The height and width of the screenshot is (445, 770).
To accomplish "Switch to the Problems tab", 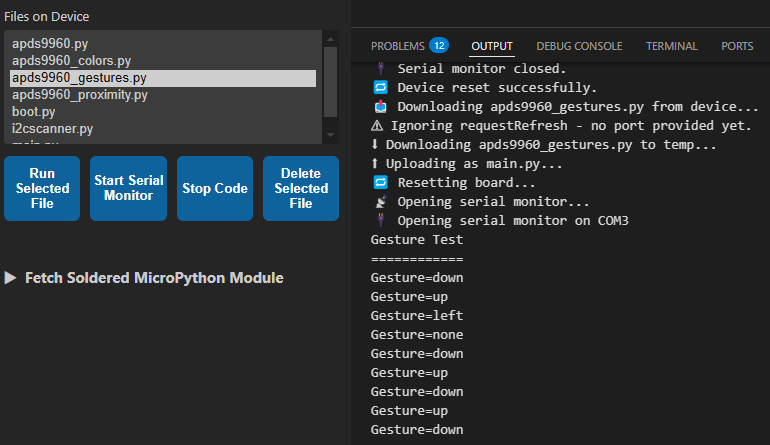I will [x=397, y=46].
